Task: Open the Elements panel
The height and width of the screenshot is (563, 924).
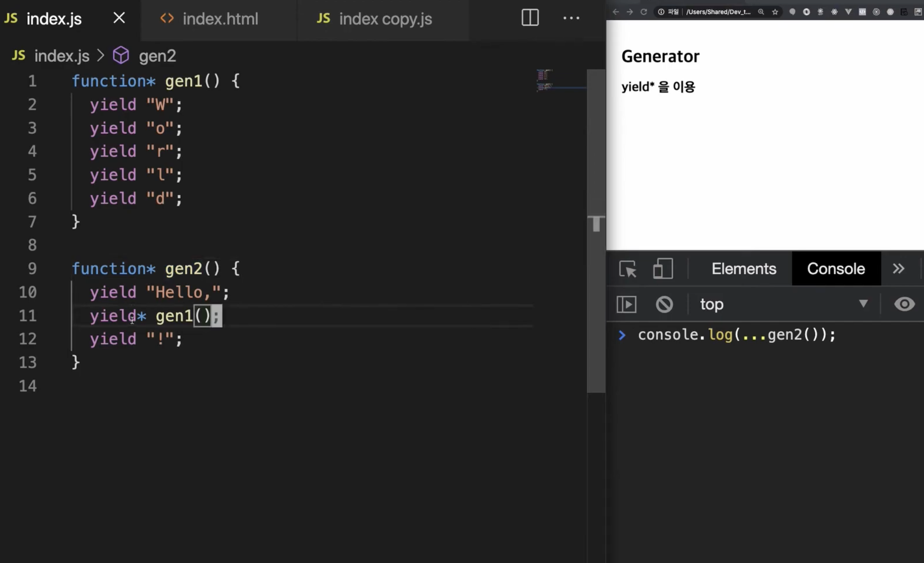Action: click(744, 269)
